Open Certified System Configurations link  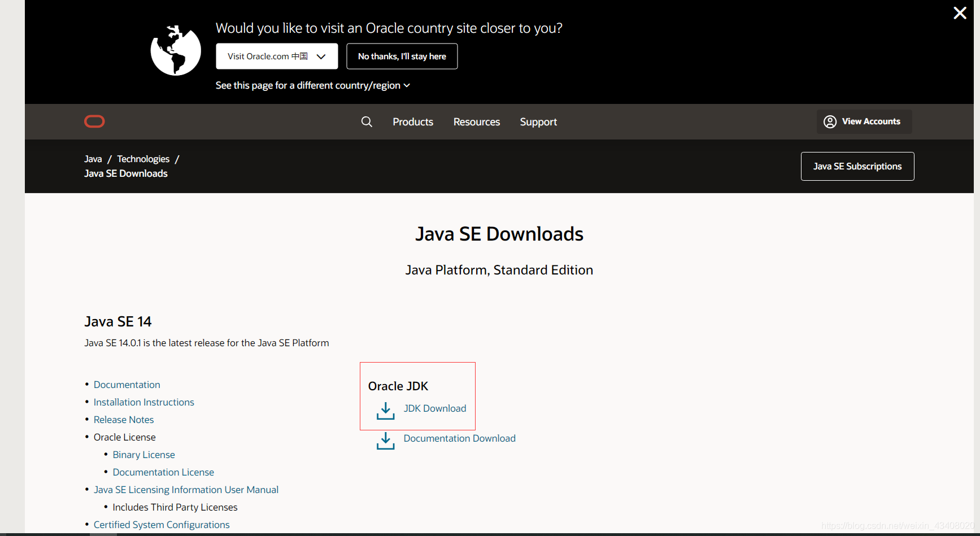pos(162,525)
